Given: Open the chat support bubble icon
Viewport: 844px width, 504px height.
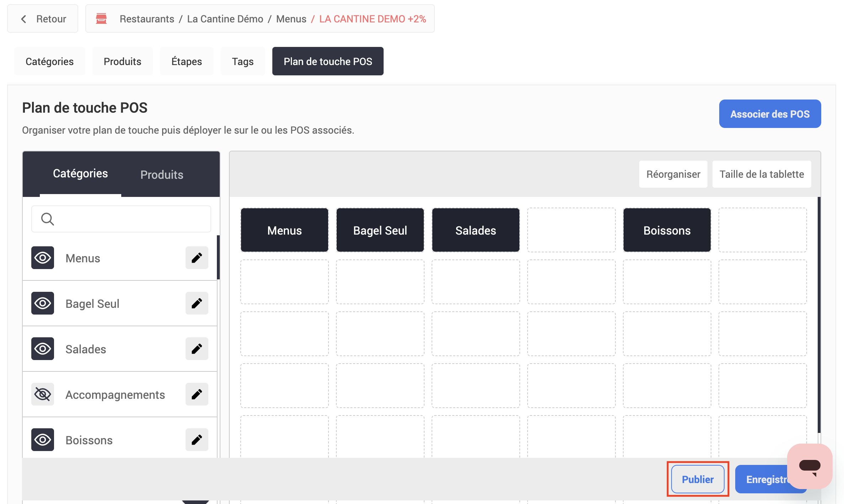Looking at the screenshot, I should (810, 466).
